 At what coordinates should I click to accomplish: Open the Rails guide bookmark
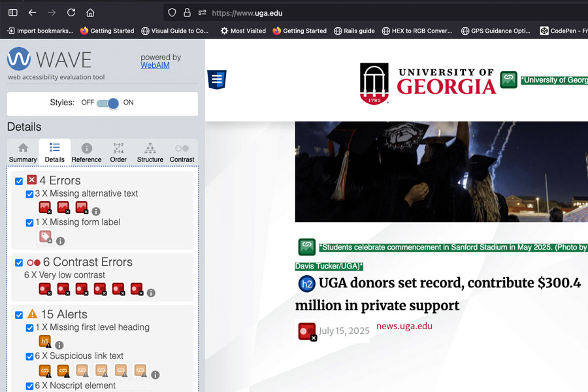[x=354, y=31]
